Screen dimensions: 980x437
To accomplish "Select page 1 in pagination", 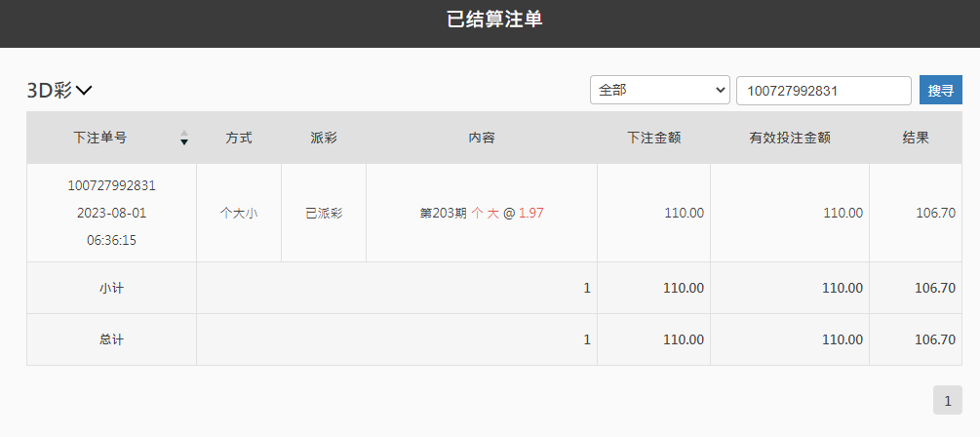I will click(948, 400).
